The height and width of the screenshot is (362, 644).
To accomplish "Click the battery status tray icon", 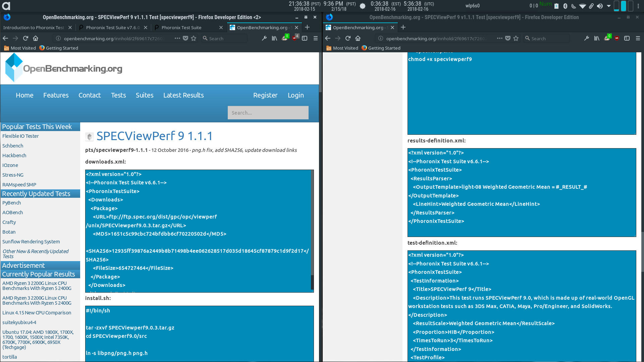I will pos(556,6).
